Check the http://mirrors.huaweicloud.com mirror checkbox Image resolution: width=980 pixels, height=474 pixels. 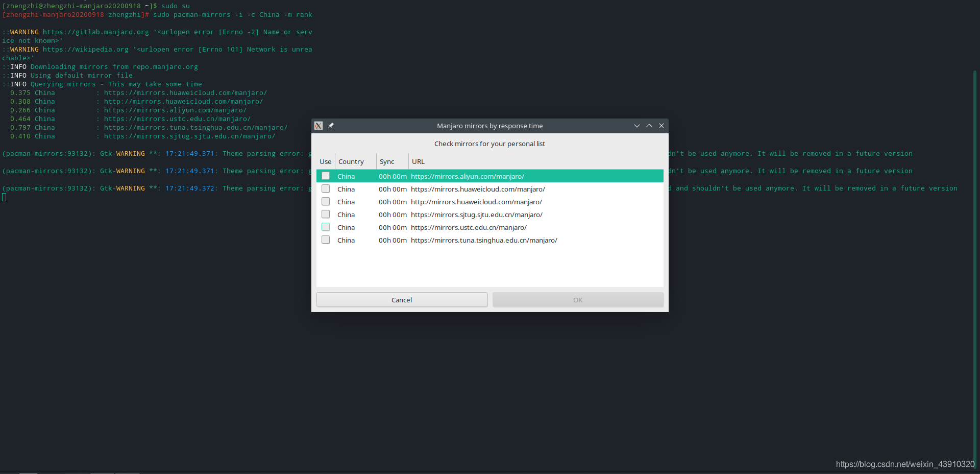tap(326, 201)
